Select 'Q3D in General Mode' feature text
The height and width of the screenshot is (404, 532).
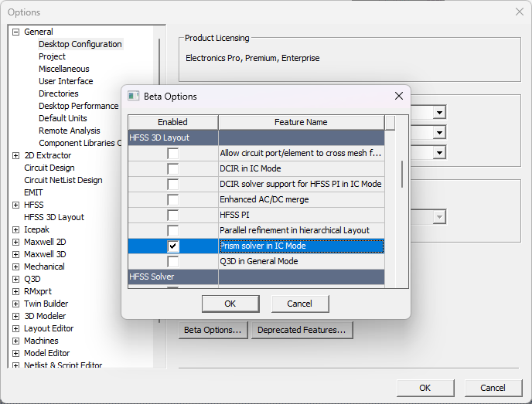pos(259,261)
